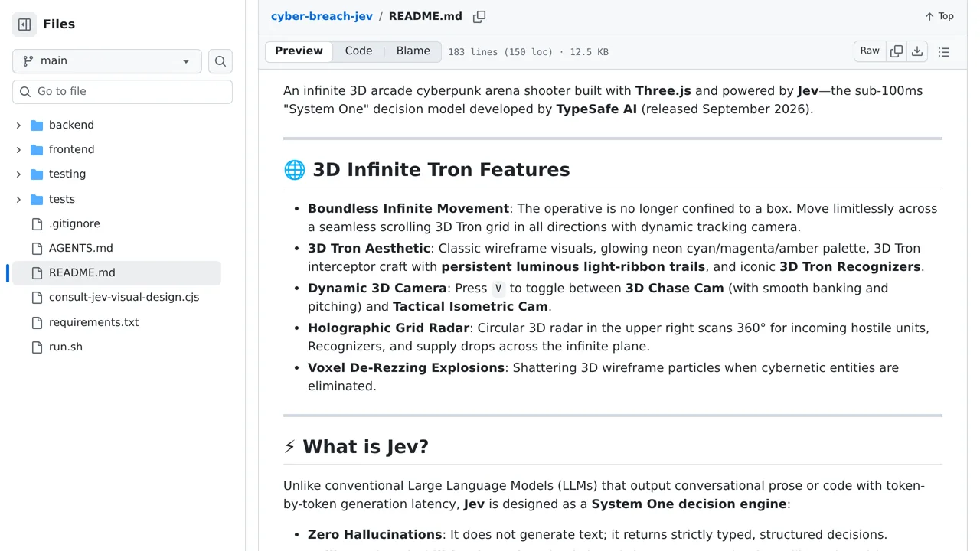Viewport: 980px width, 551px height.
Task: Click the 'Boundless Infinite Movement' bullet title
Action: pyautogui.click(x=408, y=209)
